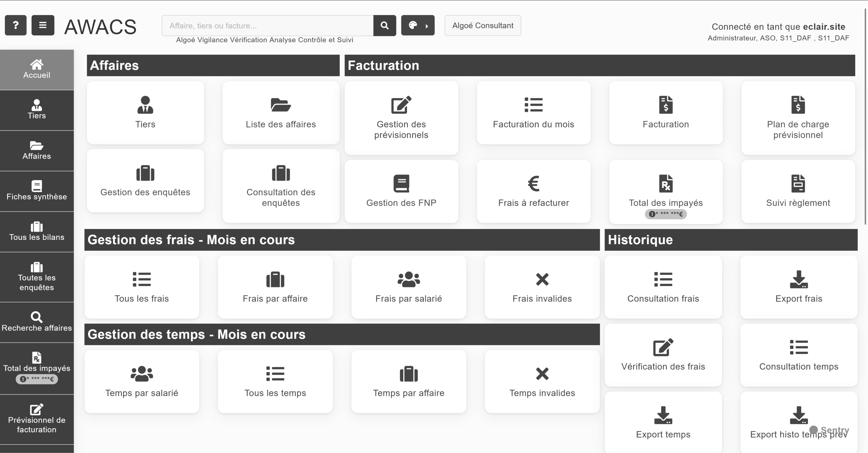
Task: Click the Frais invalides X icon
Action: [542, 279]
